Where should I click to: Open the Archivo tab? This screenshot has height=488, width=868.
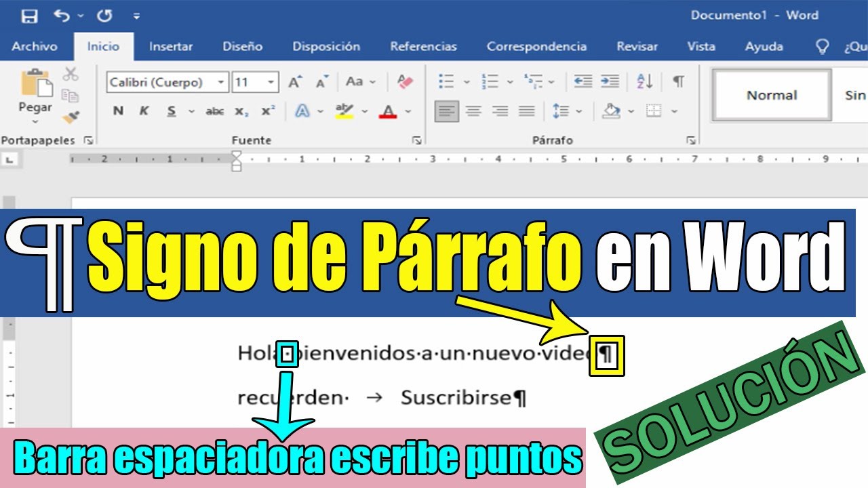point(35,47)
